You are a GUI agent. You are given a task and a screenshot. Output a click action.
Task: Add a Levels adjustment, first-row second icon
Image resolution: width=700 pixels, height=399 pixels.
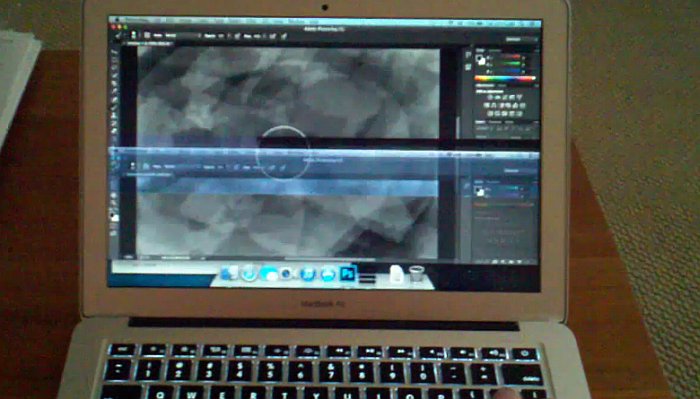(x=497, y=97)
